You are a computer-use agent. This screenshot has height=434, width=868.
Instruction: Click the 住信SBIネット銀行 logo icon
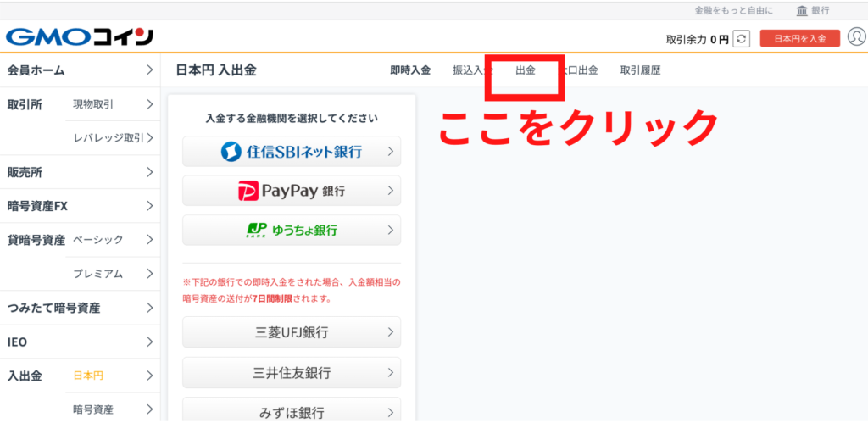231,151
